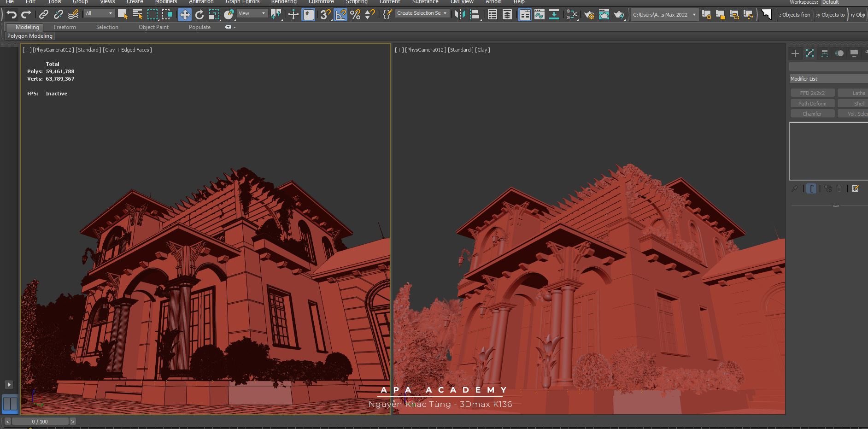Switch to the Hierarchy panel icon
The width and height of the screenshot is (868, 429).
824,53
